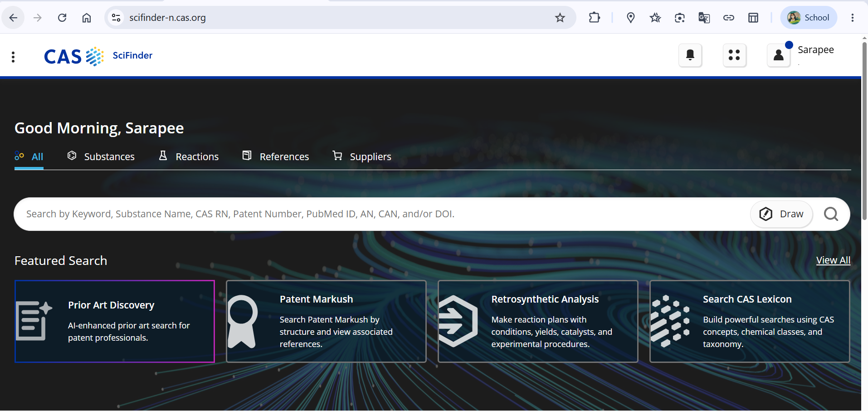Image resolution: width=868 pixels, height=411 pixels.
Task: Click the link chain extension icon
Action: pyautogui.click(x=728, y=18)
